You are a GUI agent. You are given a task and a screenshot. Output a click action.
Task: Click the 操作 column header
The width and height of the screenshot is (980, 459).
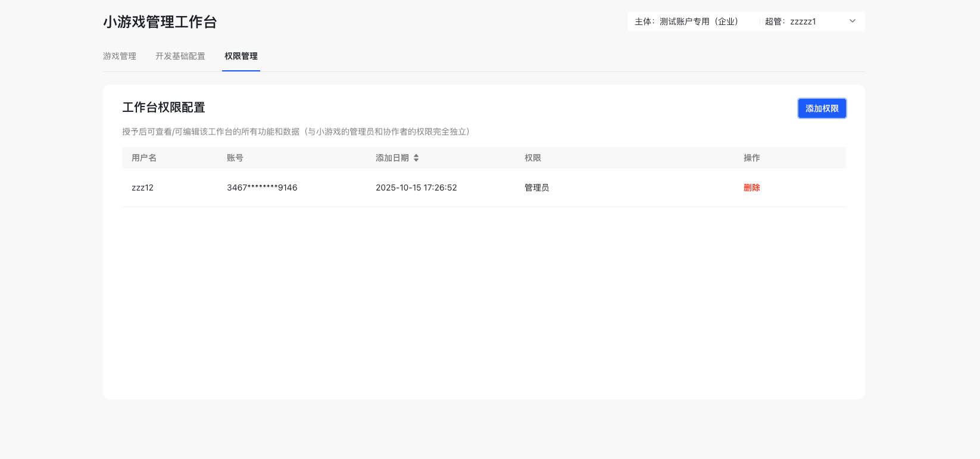point(751,158)
